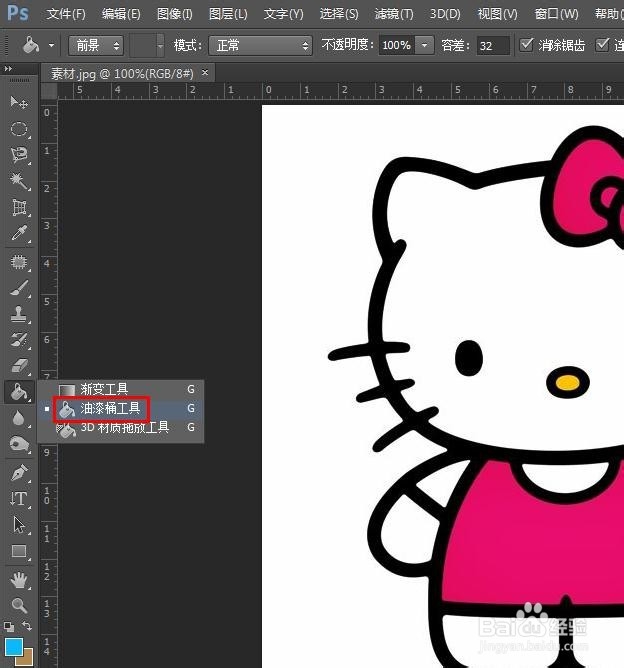
Task: Reset default foreground and background colors
Action: point(9,627)
